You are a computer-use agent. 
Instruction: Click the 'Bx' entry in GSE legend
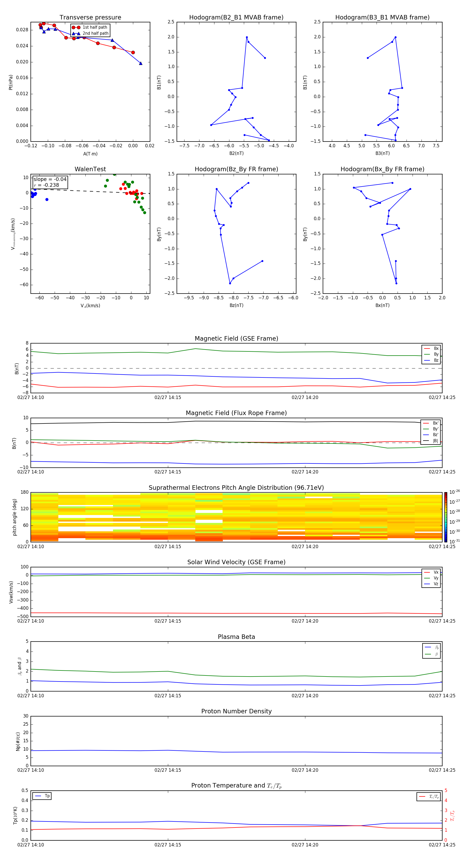pyautogui.click(x=431, y=349)
